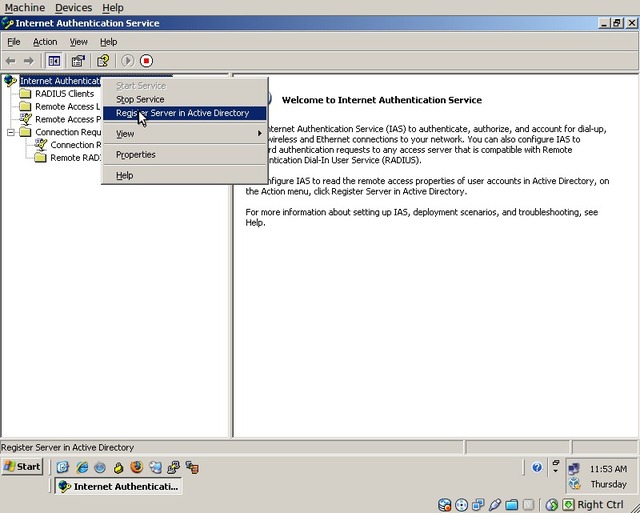Click the Internet Authentication taskbar button
Viewport: 640px width, 513px height.
(118, 486)
